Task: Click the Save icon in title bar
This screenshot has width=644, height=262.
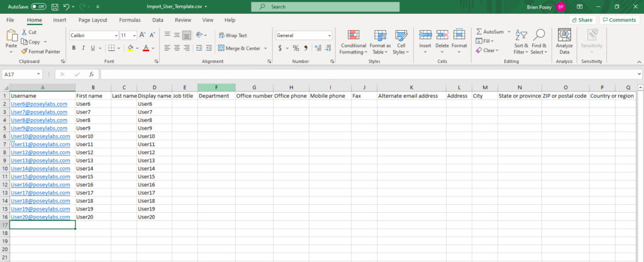Action: click(55, 6)
